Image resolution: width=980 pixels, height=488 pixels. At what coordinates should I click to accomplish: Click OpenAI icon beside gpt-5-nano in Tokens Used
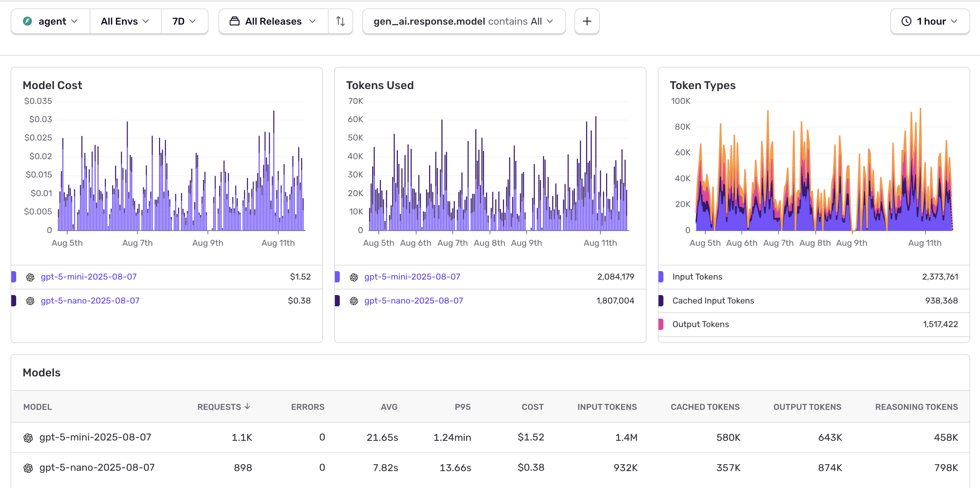(x=354, y=301)
